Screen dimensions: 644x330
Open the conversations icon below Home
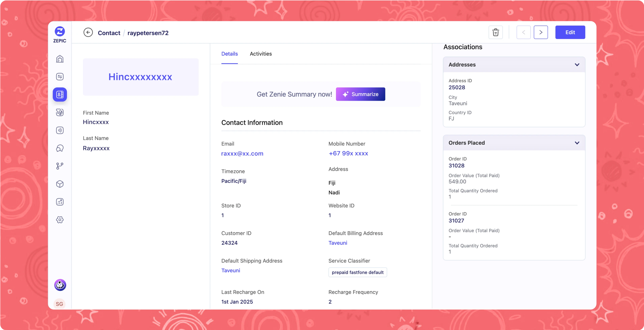tap(60, 77)
